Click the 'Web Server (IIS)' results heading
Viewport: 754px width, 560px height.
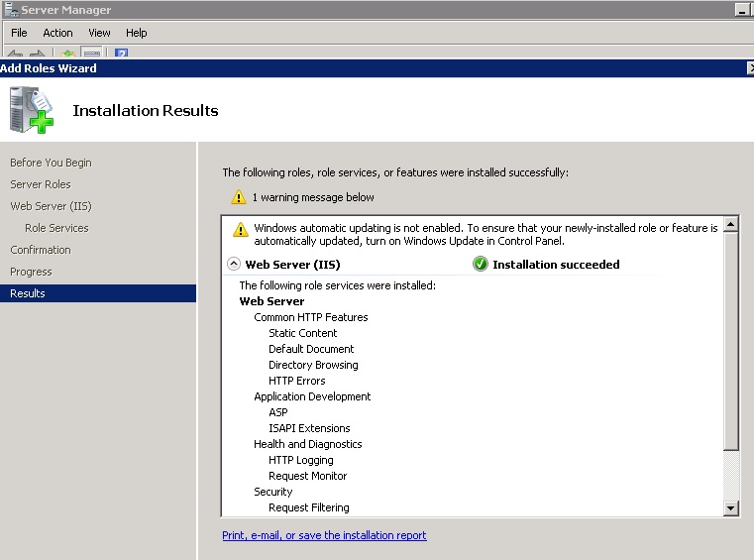[293, 264]
